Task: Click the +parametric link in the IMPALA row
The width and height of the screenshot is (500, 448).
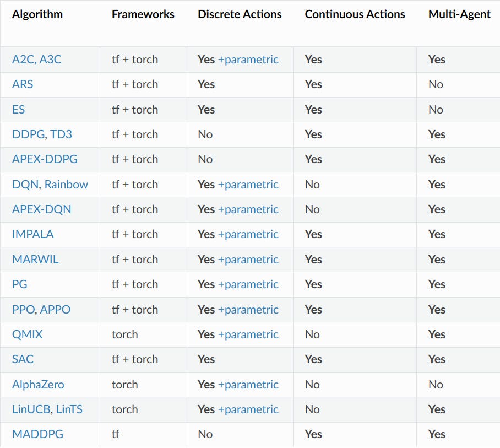Action: click(248, 234)
